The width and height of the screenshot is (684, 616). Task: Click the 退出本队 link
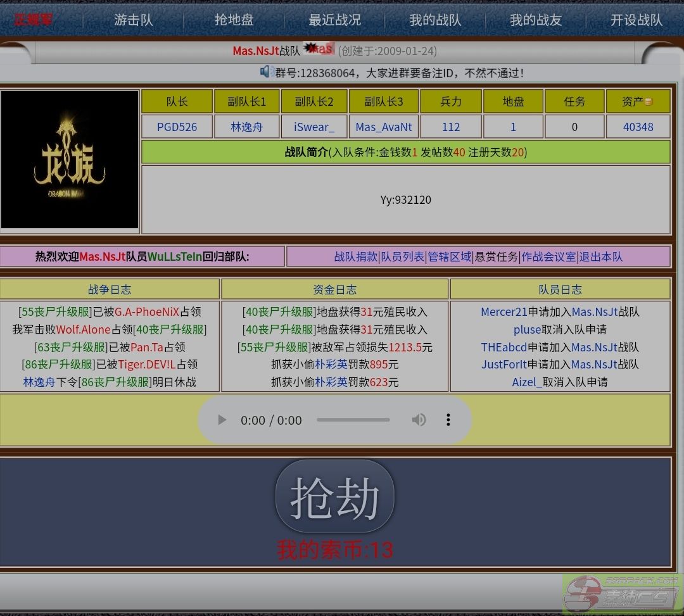point(601,256)
